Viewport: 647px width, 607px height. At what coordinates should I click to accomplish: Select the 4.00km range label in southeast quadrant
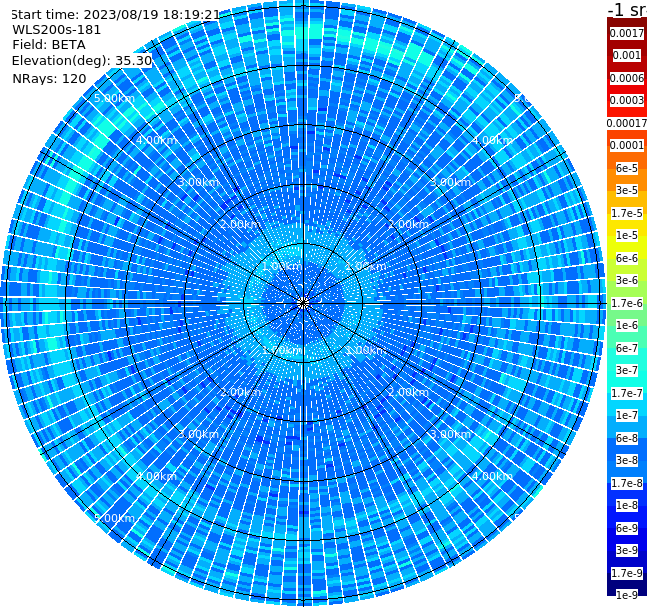[x=493, y=476]
